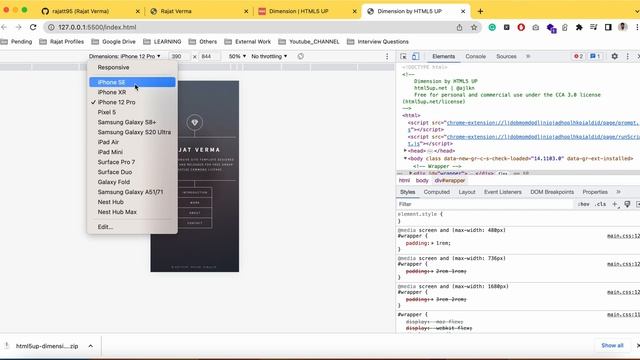Open Layout pane tab

point(467,192)
